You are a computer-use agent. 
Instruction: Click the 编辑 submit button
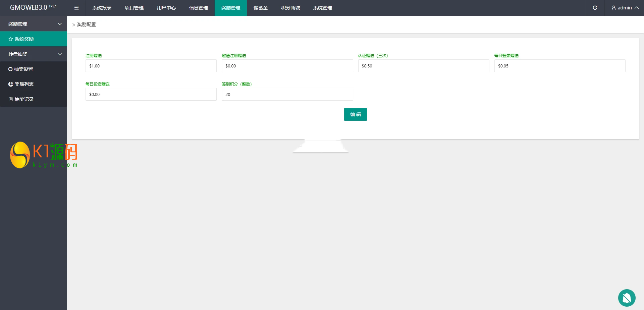[x=356, y=114]
